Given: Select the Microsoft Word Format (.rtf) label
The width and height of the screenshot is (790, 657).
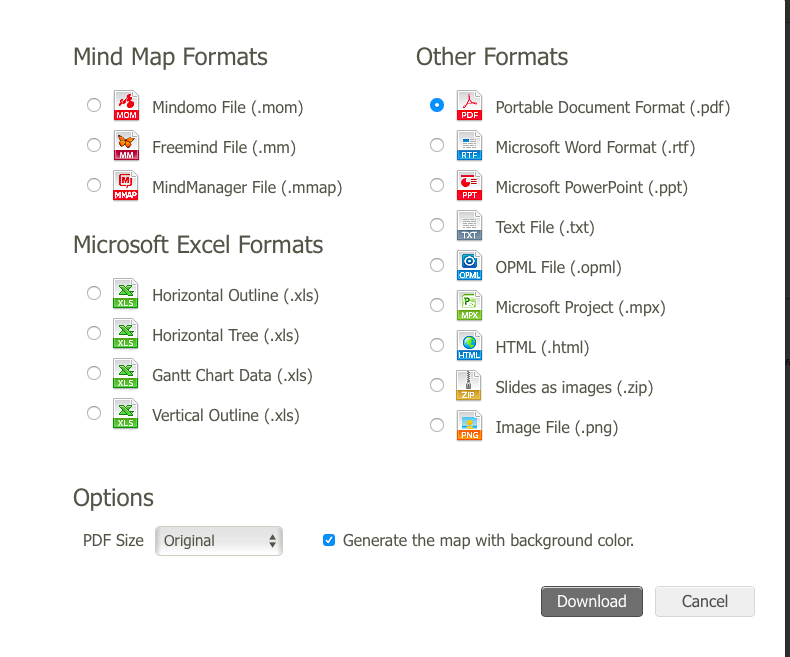Looking at the screenshot, I should (595, 147).
